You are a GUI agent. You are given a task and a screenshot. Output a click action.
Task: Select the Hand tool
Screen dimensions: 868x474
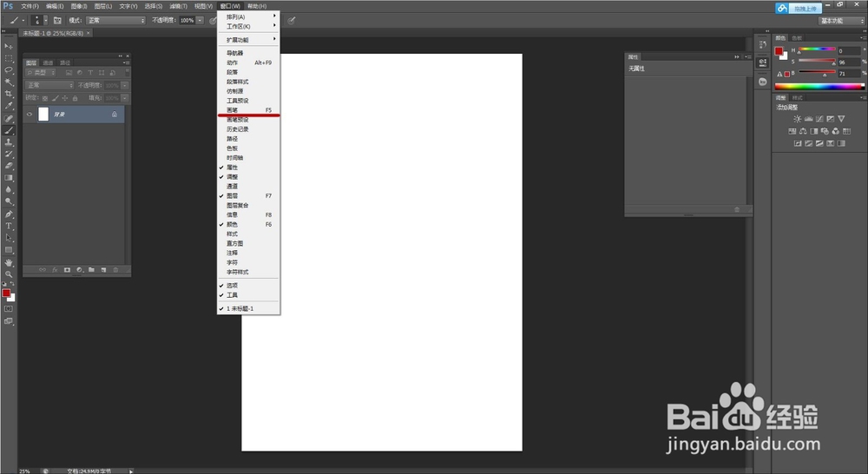click(x=9, y=262)
